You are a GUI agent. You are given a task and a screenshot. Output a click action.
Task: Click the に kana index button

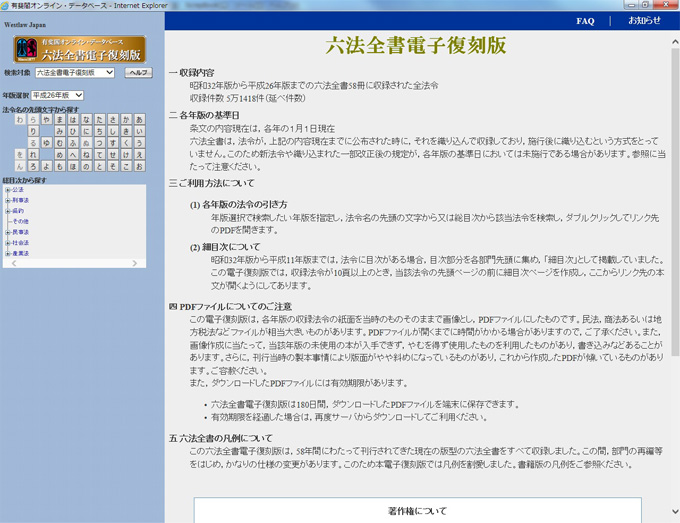86,131
